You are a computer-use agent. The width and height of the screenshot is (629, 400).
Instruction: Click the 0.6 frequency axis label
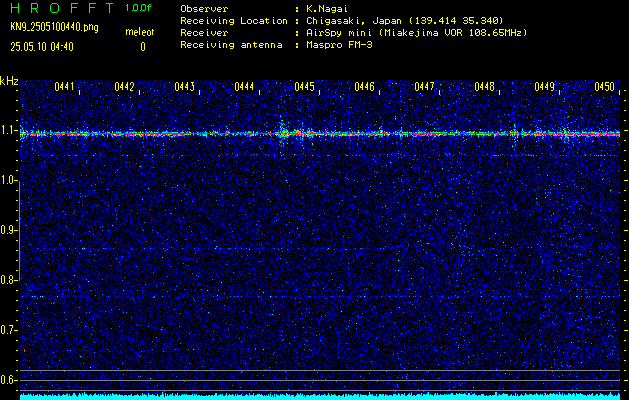coord(7,380)
